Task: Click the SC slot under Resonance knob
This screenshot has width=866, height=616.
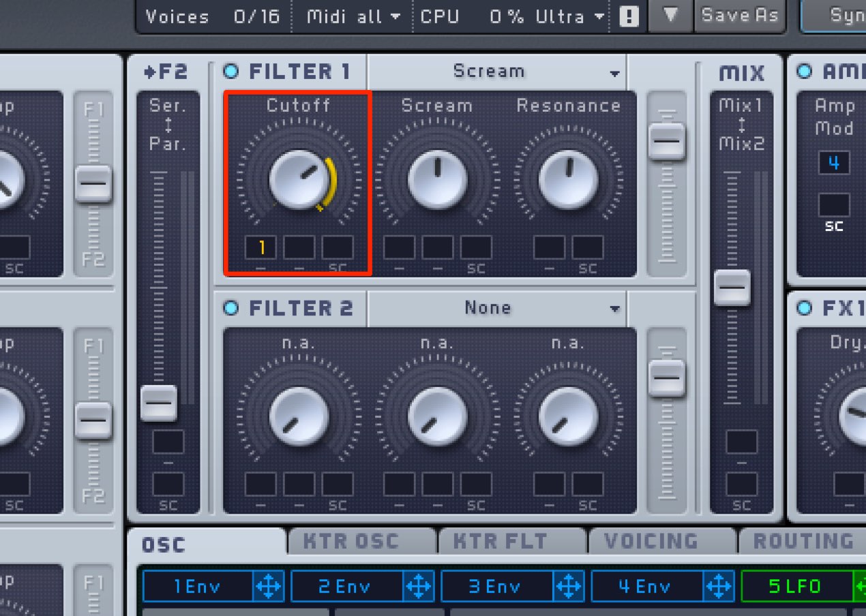Action: coord(588,248)
